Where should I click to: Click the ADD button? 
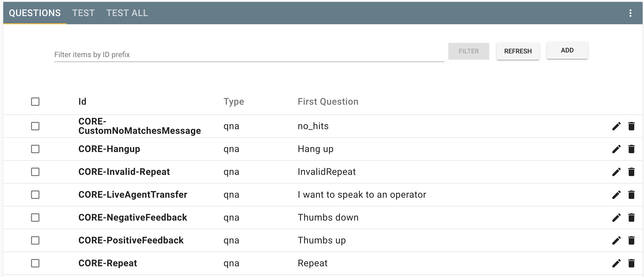[x=567, y=50]
